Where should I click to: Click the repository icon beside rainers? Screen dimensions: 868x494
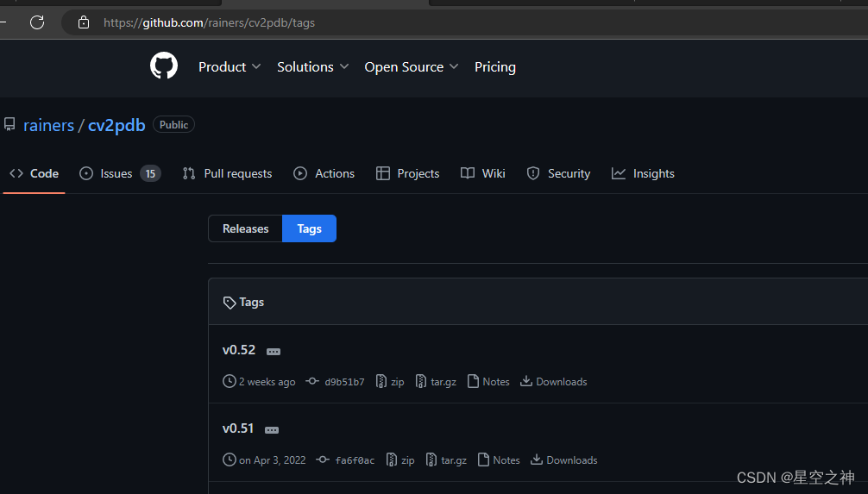click(x=9, y=124)
